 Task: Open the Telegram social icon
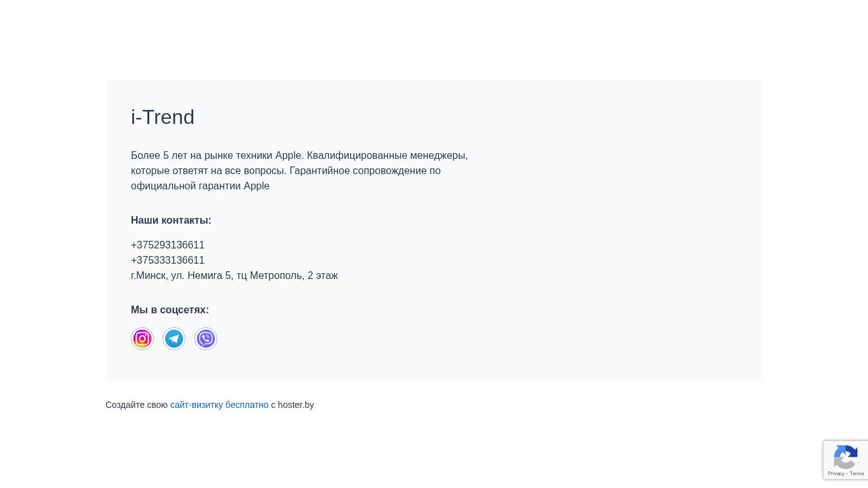coord(174,339)
